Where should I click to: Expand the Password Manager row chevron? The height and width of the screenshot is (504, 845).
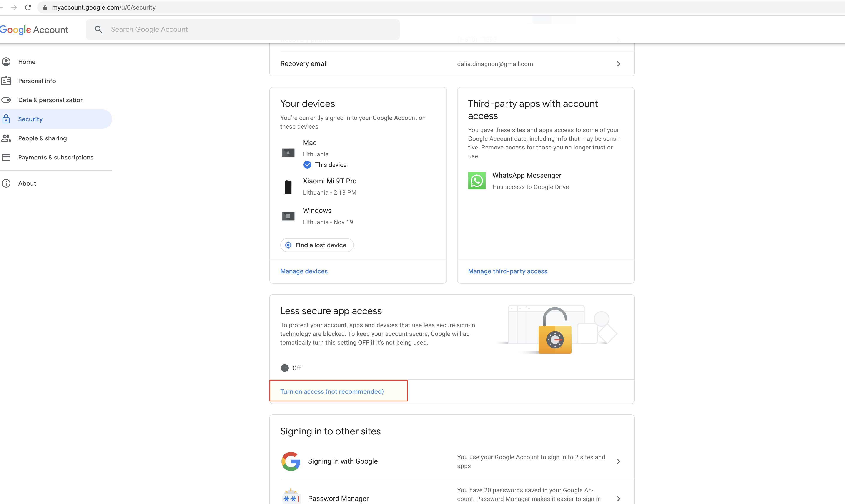618,499
